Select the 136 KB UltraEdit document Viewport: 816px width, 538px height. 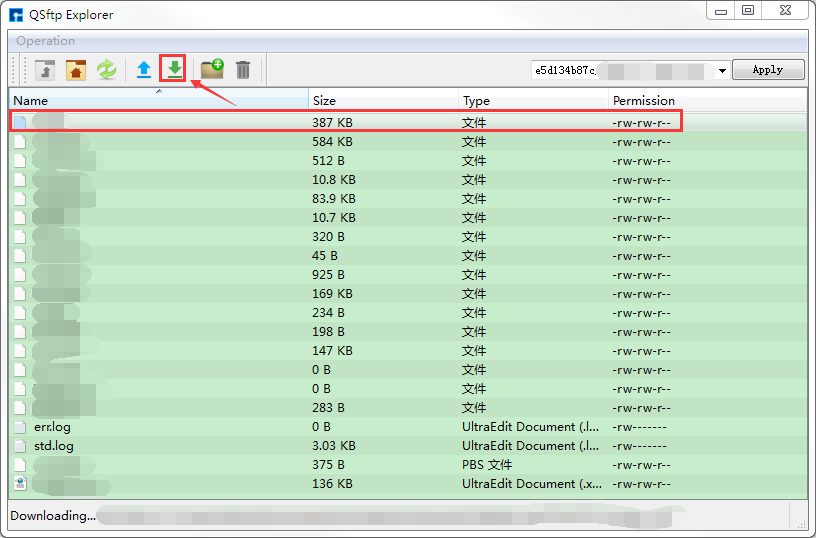pyautogui.click(x=332, y=484)
